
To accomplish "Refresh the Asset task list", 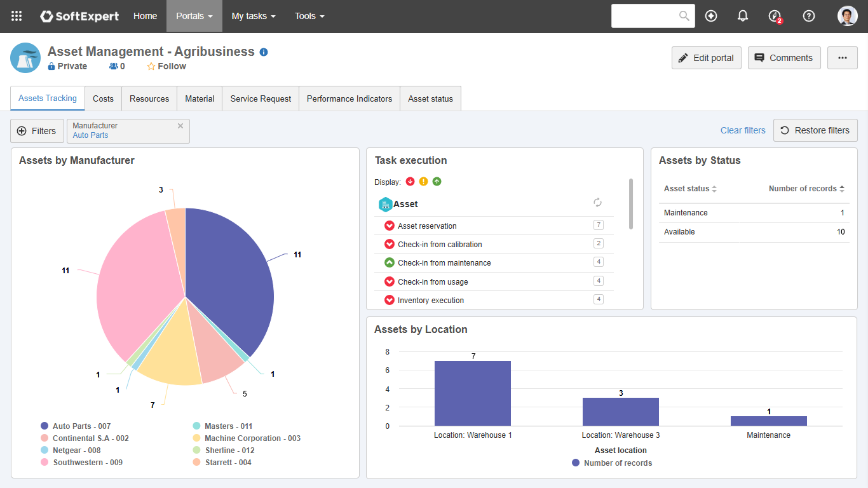I will coord(597,203).
